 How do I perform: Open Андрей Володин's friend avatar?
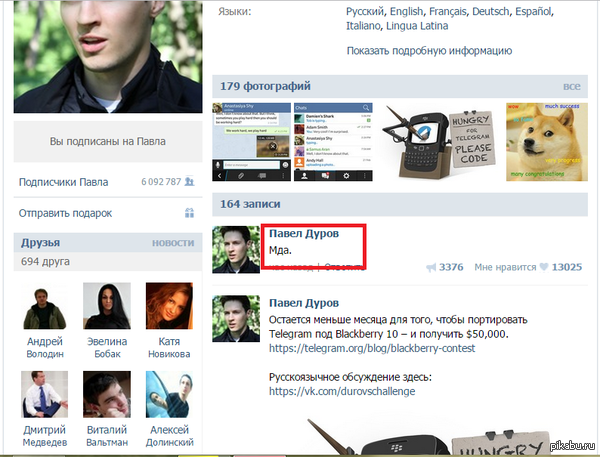point(44,306)
